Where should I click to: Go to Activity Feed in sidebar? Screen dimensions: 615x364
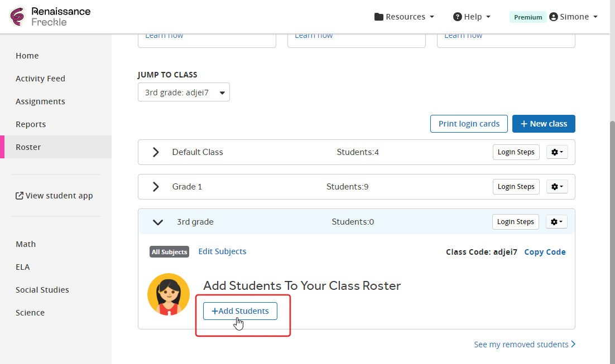40,79
